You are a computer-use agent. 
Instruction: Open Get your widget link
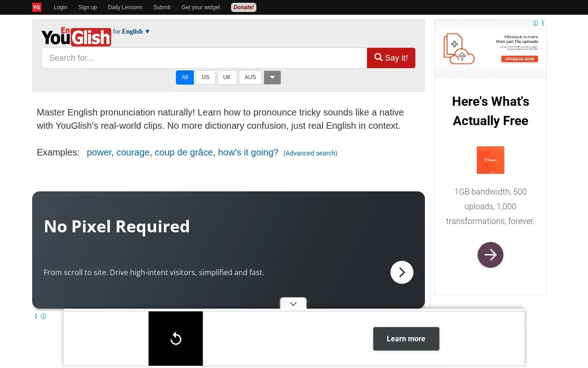(201, 7)
